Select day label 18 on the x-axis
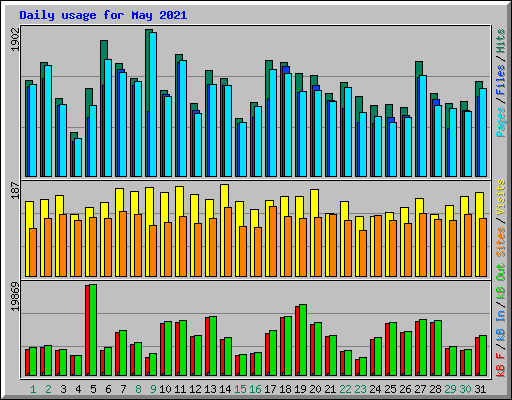The width and height of the screenshot is (512, 400). pyautogui.click(x=285, y=389)
